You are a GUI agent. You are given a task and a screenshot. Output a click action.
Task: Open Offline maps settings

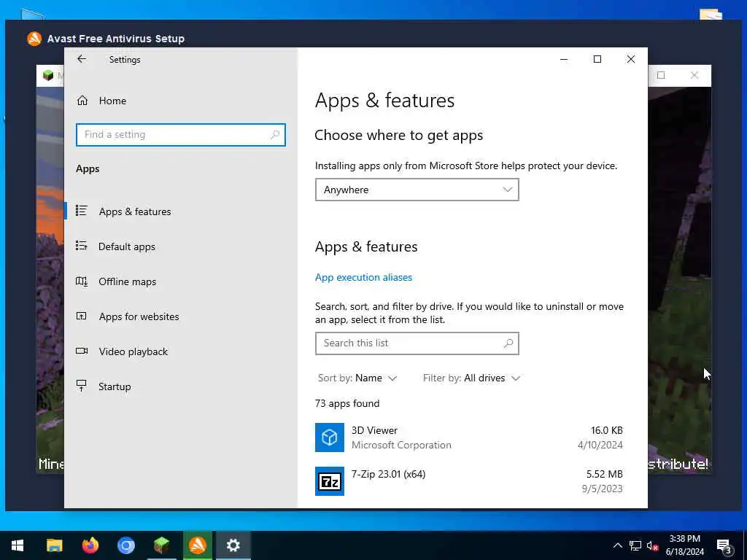point(181,281)
